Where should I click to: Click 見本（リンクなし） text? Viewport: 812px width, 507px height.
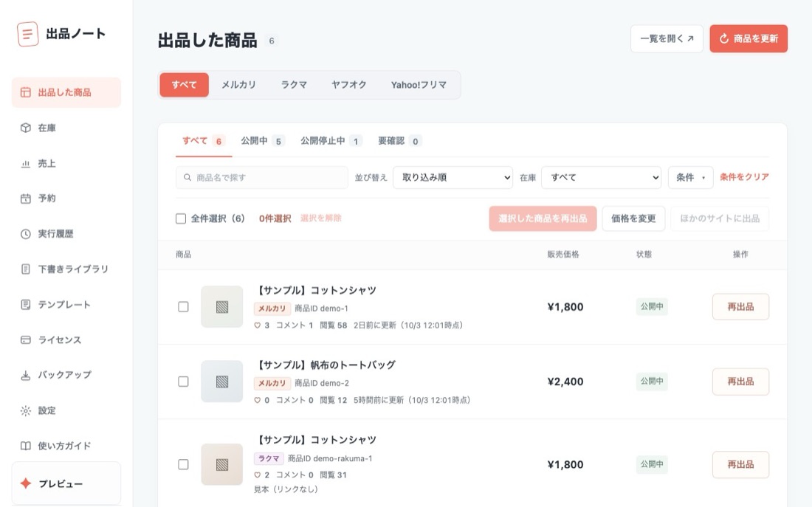[286, 489]
